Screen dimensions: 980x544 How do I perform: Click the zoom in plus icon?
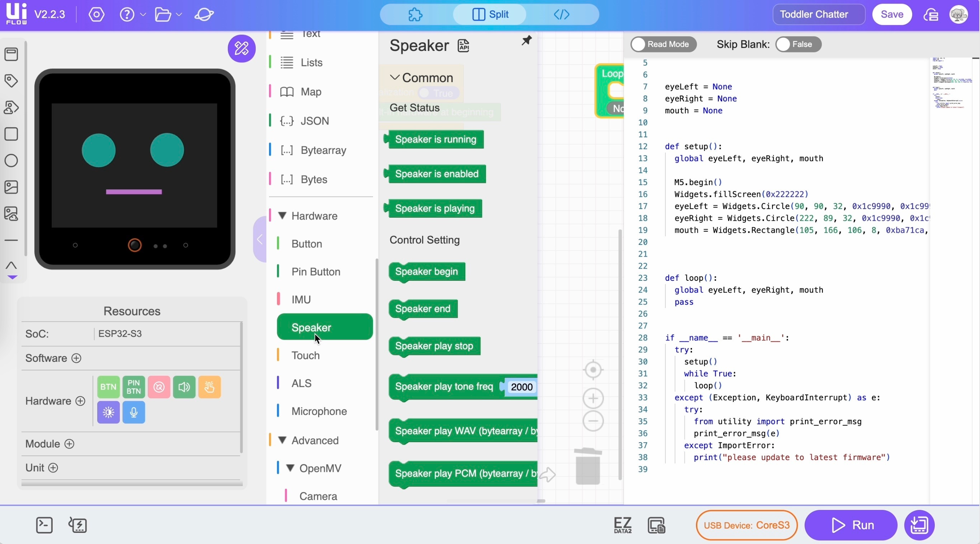593,398
